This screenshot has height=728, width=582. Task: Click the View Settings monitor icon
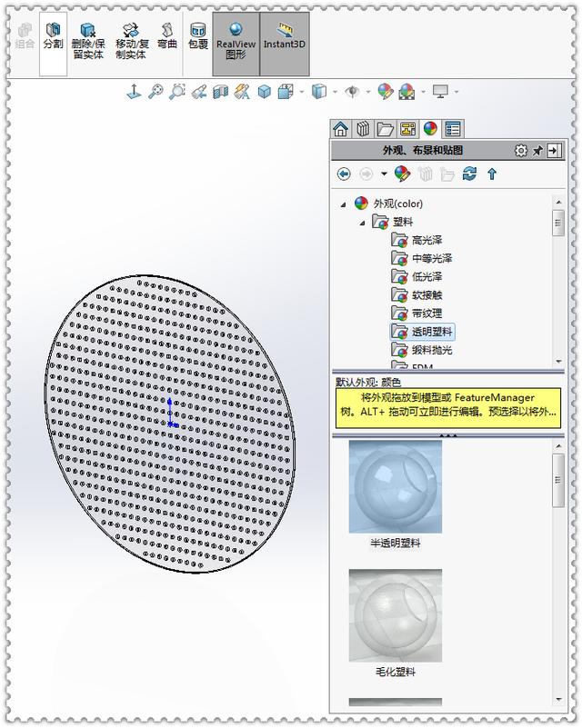440,92
